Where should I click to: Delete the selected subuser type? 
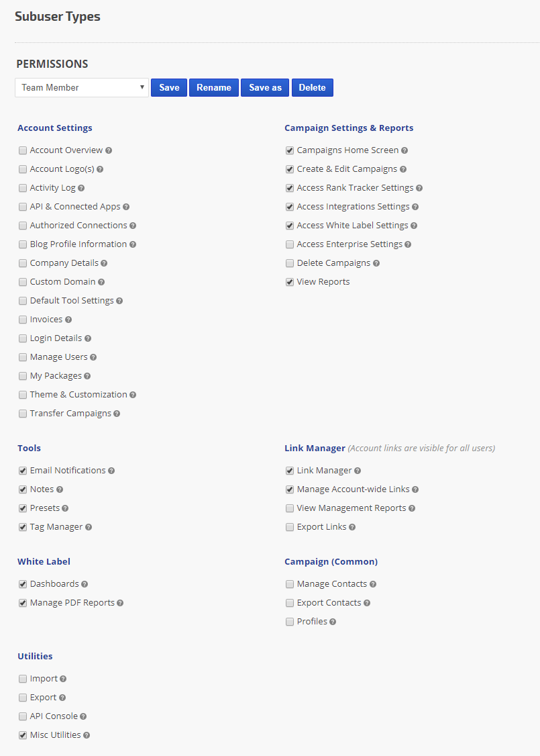click(312, 88)
